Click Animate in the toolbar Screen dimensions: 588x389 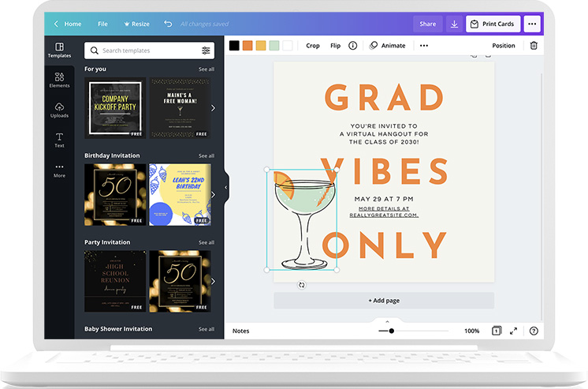click(388, 46)
